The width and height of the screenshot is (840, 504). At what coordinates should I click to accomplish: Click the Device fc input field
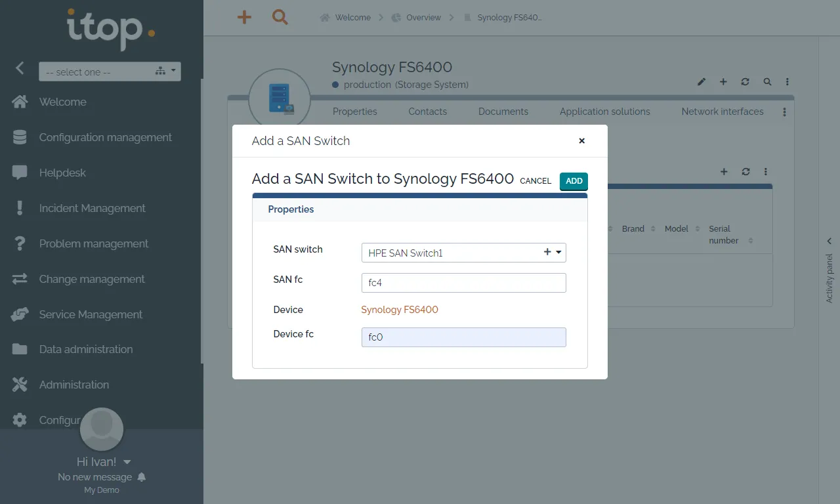[463, 337]
